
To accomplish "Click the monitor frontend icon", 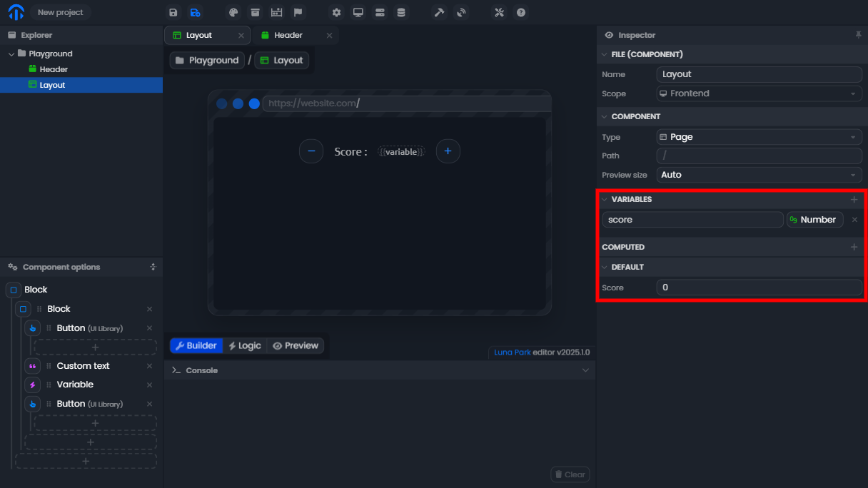I will pos(358,12).
